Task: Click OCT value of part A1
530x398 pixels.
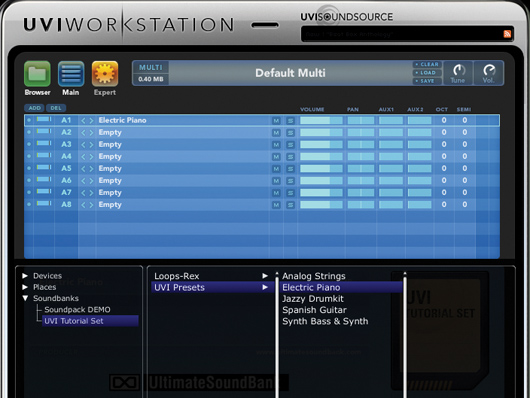Action: [x=444, y=120]
